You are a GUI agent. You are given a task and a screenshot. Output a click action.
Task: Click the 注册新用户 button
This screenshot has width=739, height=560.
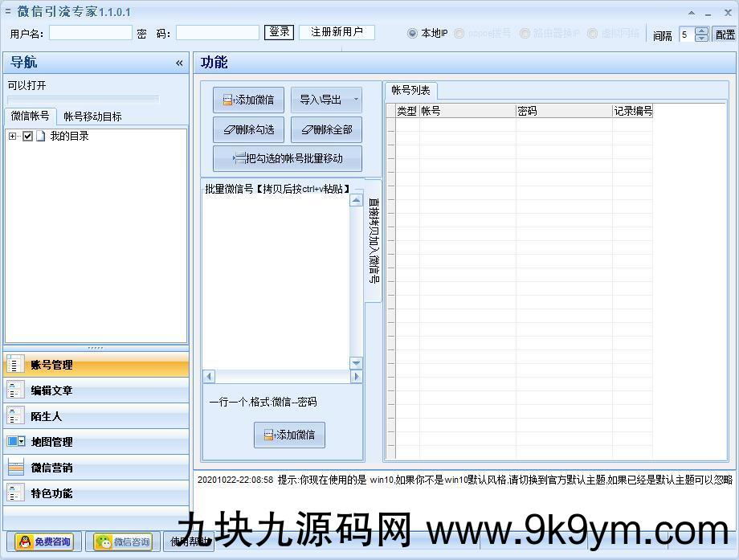click(x=337, y=32)
